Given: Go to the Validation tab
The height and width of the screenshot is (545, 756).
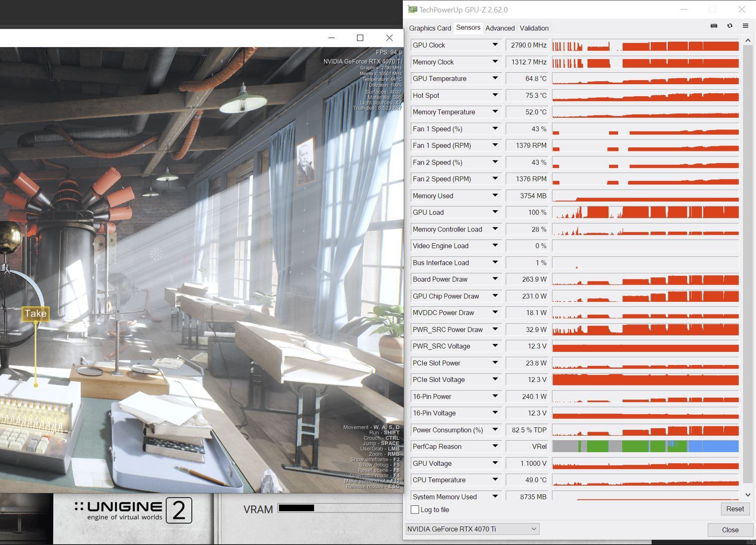Looking at the screenshot, I should 534,28.
